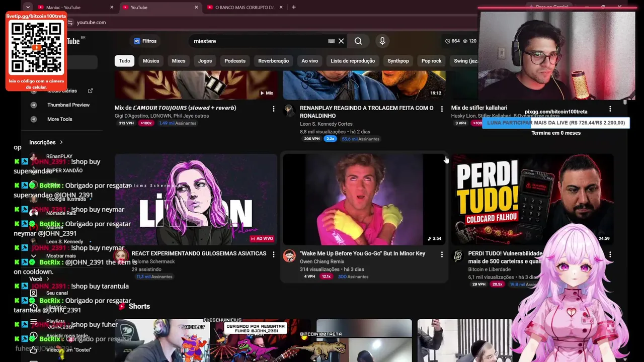Open the Mix de stifler kallahari title
This screenshot has height=362, width=644.
479,108
